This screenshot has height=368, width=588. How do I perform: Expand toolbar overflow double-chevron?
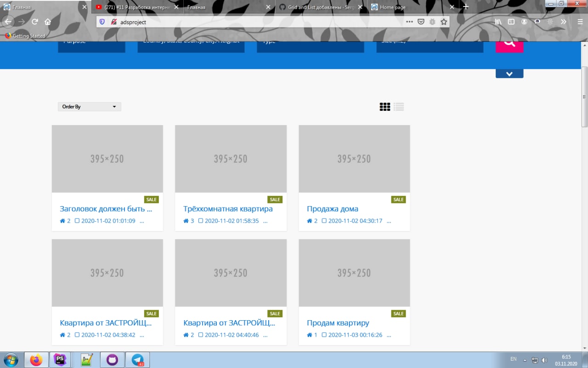pyautogui.click(x=564, y=22)
